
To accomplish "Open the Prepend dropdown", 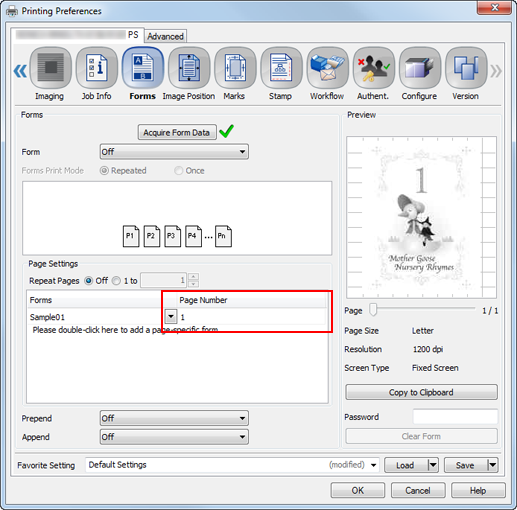I will pos(174,418).
